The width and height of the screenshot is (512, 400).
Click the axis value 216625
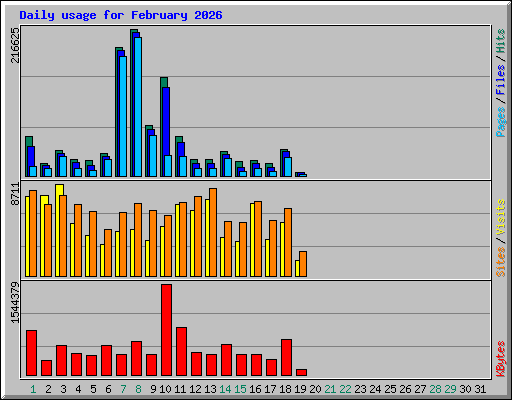(15, 45)
